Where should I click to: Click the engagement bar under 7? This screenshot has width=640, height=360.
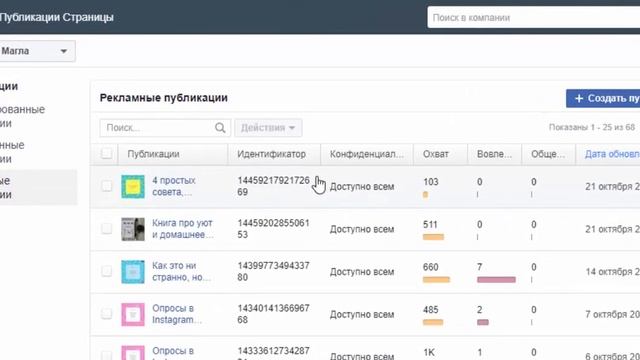[496, 280]
